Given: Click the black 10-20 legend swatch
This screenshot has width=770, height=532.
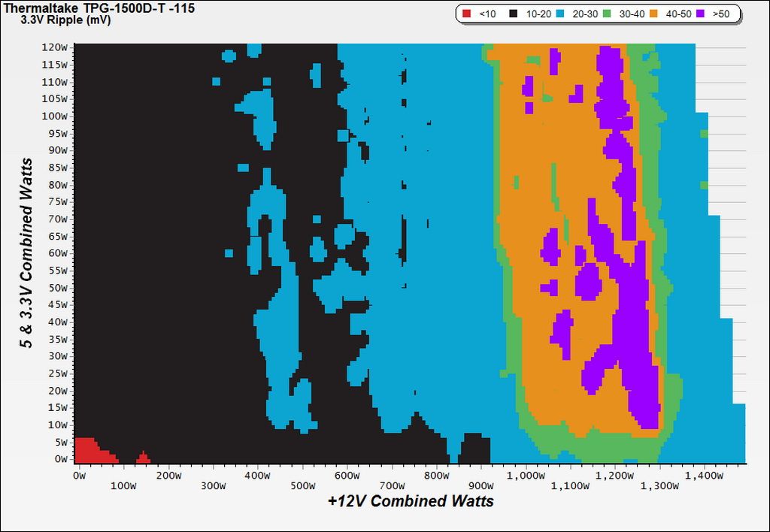Looking at the screenshot, I should (x=513, y=14).
